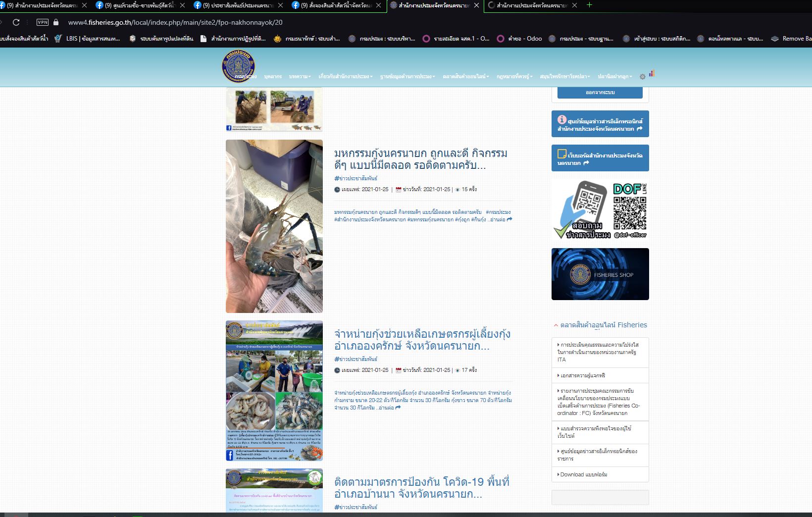Click the โควิด-19 poster thumbnail

tap(274, 490)
